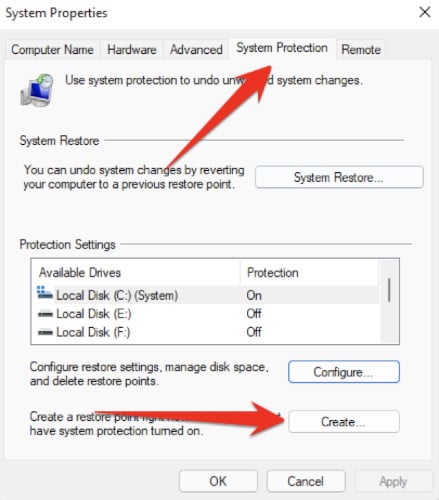Viewport: 439px width, 500px height.
Task: Click the drives list scrollbar thumb
Action: click(x=389, y=290)
